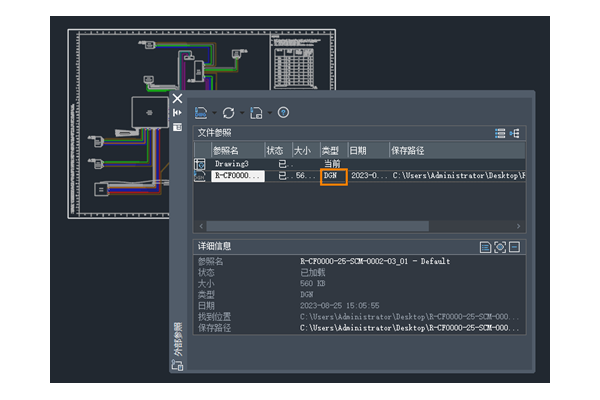Sort by the 日期 column header
This screenshot has width=600, height=400.
pyautogui.click(x=368, y=150)
